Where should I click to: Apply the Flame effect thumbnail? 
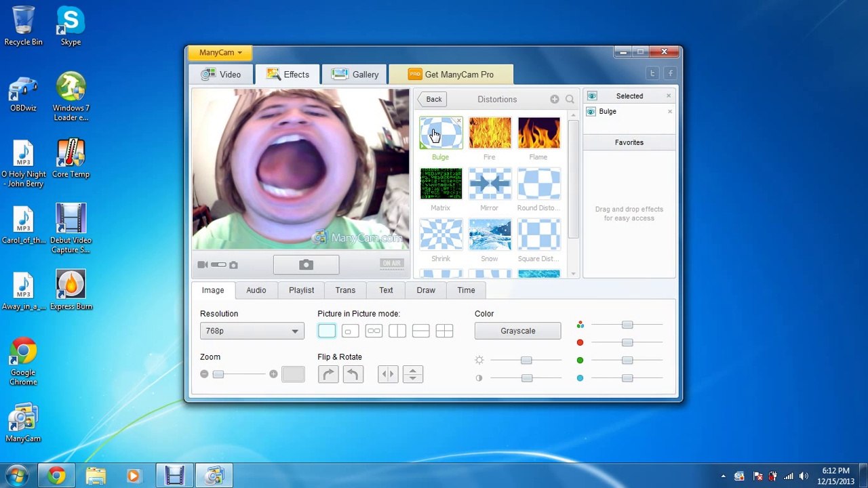click(x=539, y=133)
